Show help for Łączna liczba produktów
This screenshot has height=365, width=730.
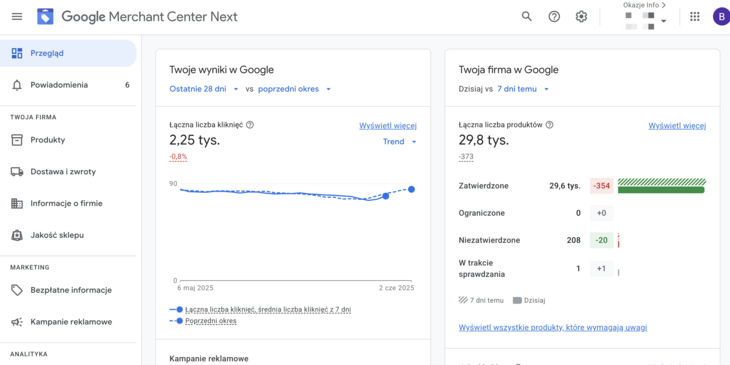pos(549,125)
